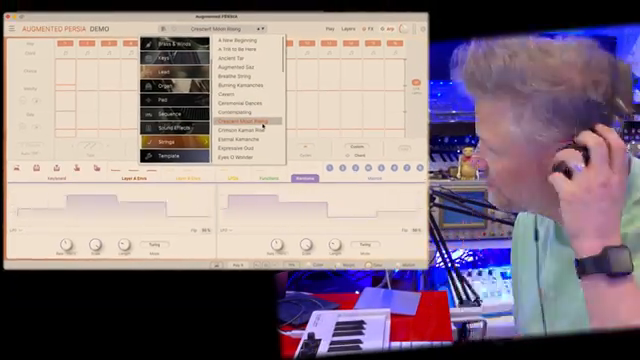The image size is (640, 360).
Task: Open the hamburger main menu
Action: 12,29
